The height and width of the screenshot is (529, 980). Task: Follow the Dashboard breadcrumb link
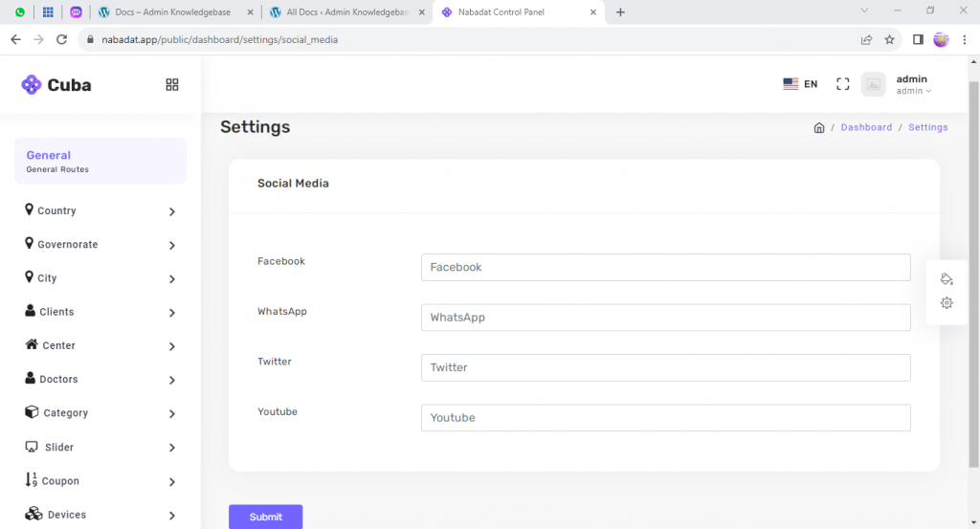tap(866, 127)
